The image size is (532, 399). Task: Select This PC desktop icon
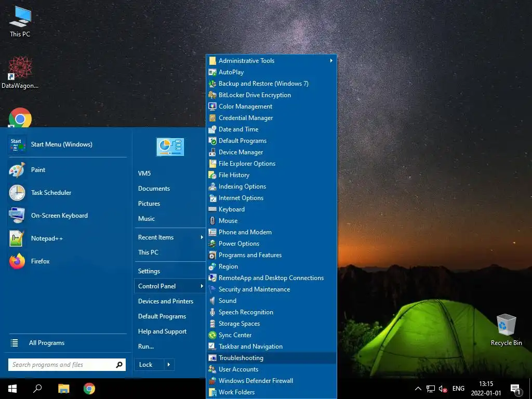20,21
